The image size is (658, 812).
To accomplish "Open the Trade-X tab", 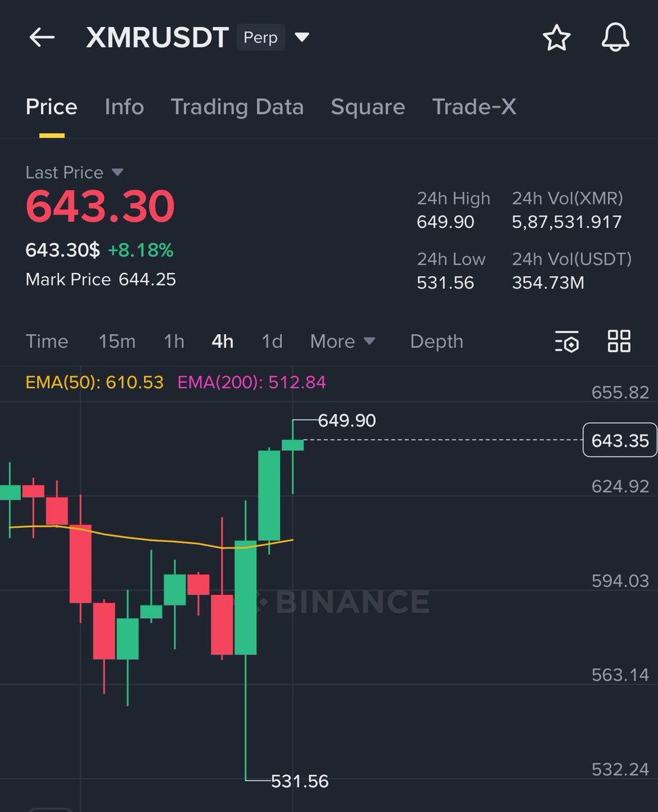I will point(474,107).
